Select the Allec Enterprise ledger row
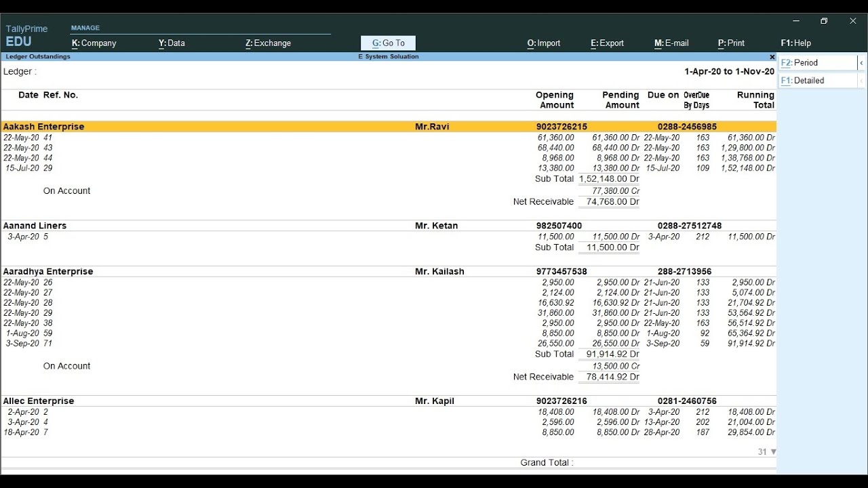The image size is (868, 488). (x=389, y=401)
